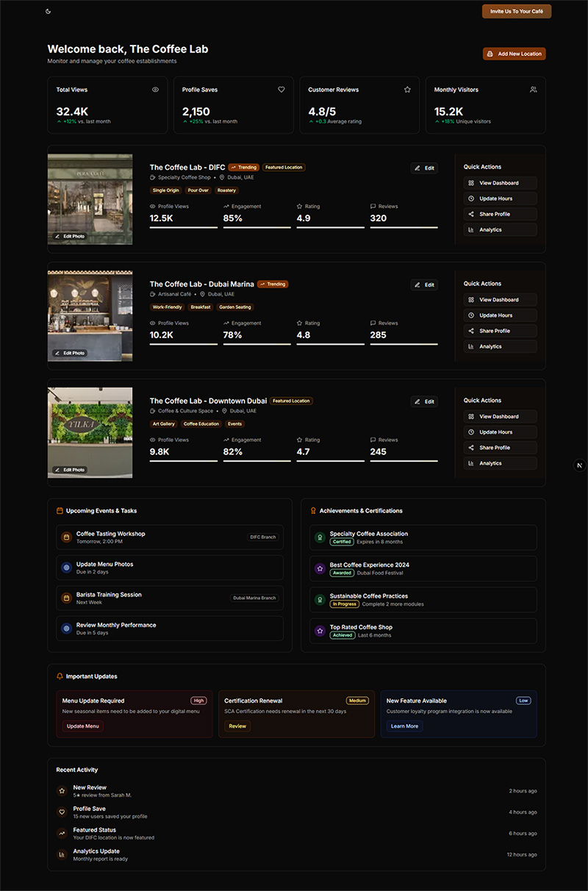Edit The Coffee Lab - DIFC location

[424, 168]
